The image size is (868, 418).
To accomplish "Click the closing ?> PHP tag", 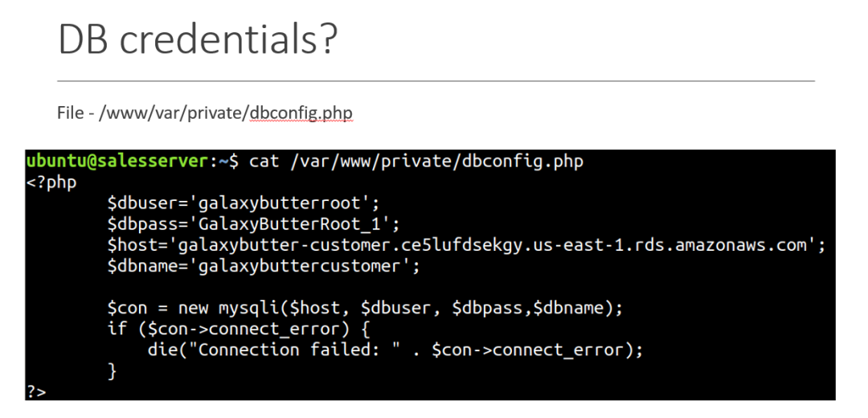I will point(36,392).
